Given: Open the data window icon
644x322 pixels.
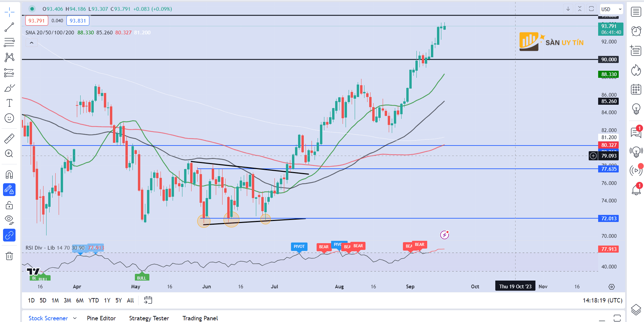Looking at the screenshot, I should tap(636, 51).
